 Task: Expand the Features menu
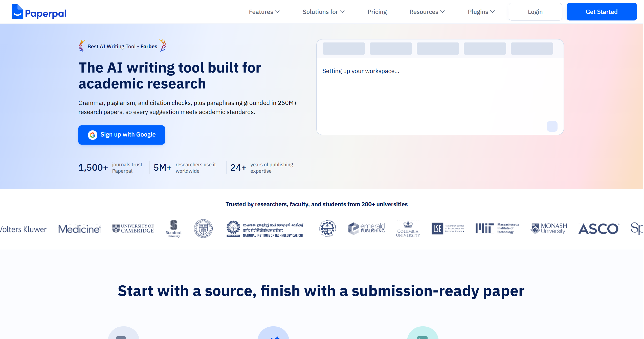(264, 12)
